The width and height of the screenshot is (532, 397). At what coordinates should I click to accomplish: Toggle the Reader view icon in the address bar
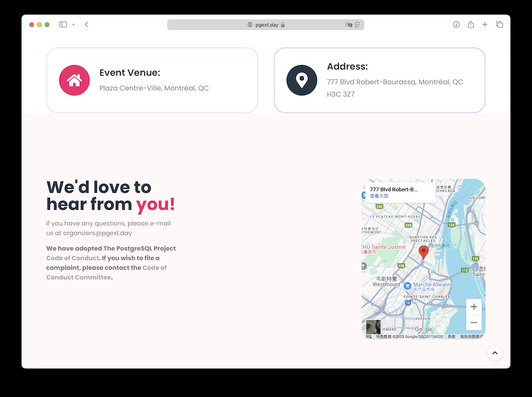[x=358, y=24]
